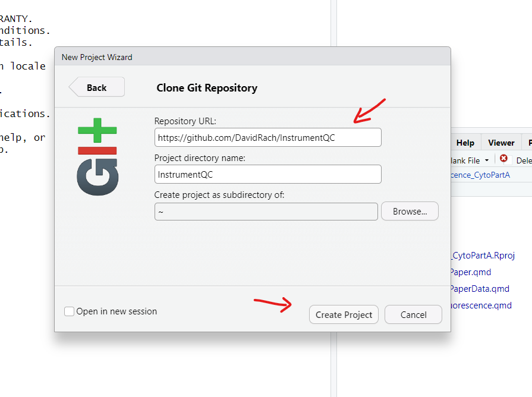Browse for the project parent directory

pyautogui.click(x=410, y=212)
